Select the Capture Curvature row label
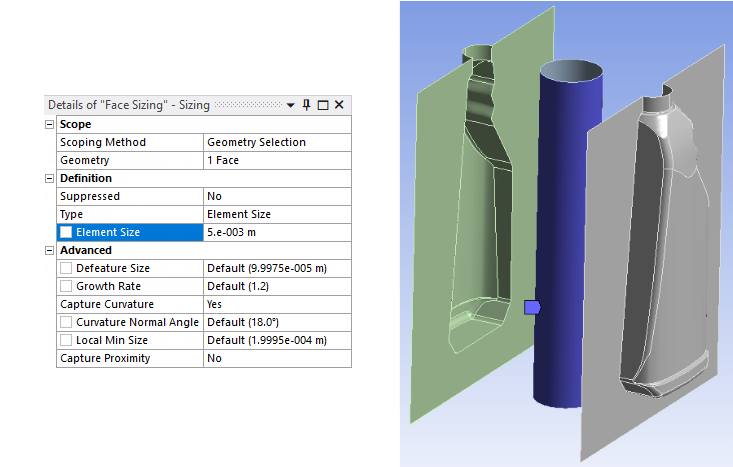The width and height of the screenshot is (733, 467). 107,304
